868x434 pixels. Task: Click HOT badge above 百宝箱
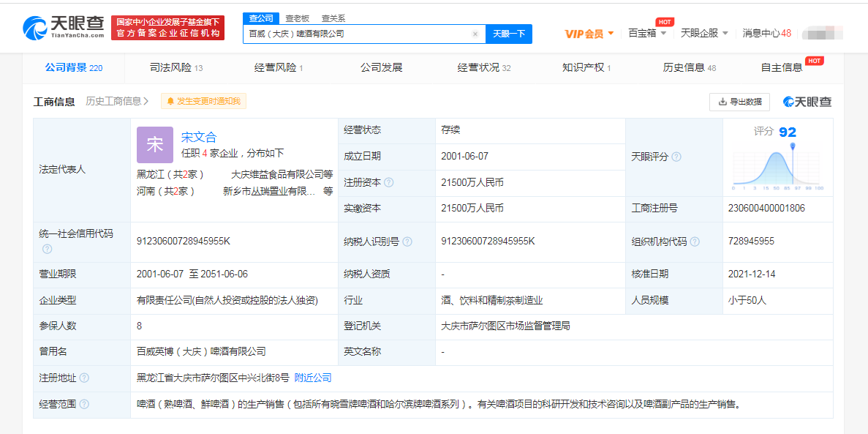[665, 22]
